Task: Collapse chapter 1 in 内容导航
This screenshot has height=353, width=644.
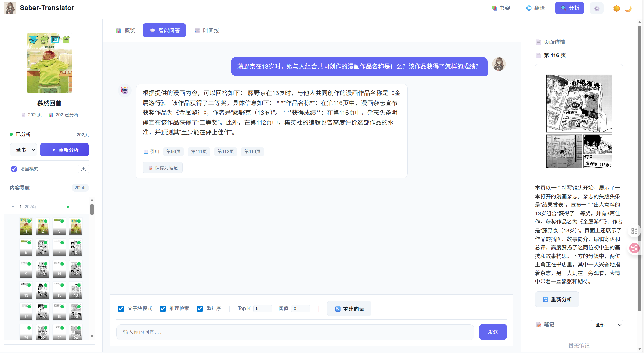Action: click(13, 206)
